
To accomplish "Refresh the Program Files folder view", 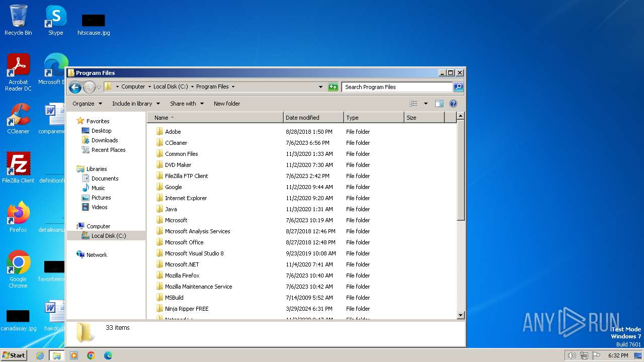I will 333,87.
